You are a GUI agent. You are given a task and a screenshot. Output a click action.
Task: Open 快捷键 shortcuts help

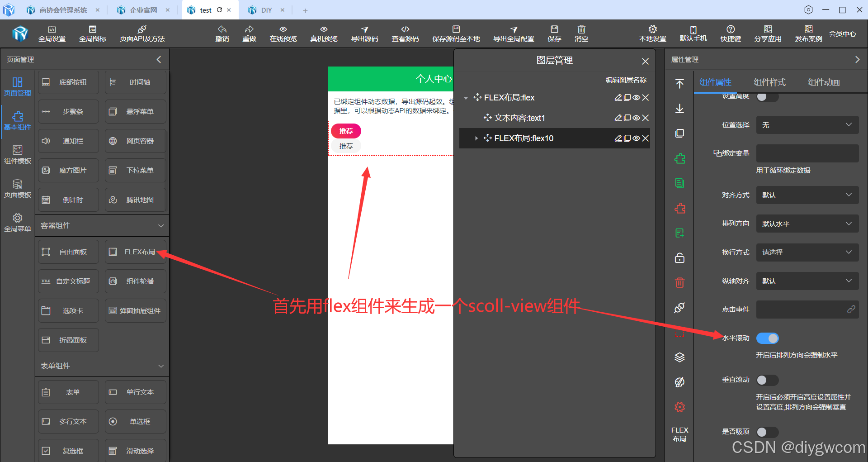point(731,34)
